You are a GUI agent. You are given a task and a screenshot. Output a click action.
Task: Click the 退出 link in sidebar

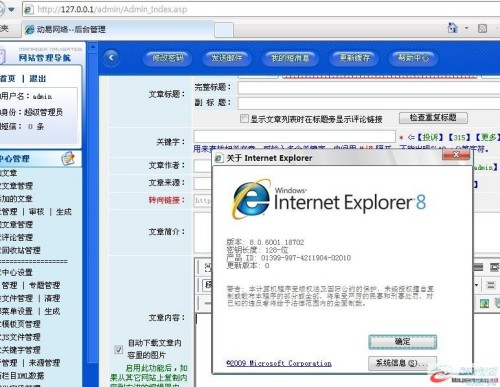coord(37,79)
